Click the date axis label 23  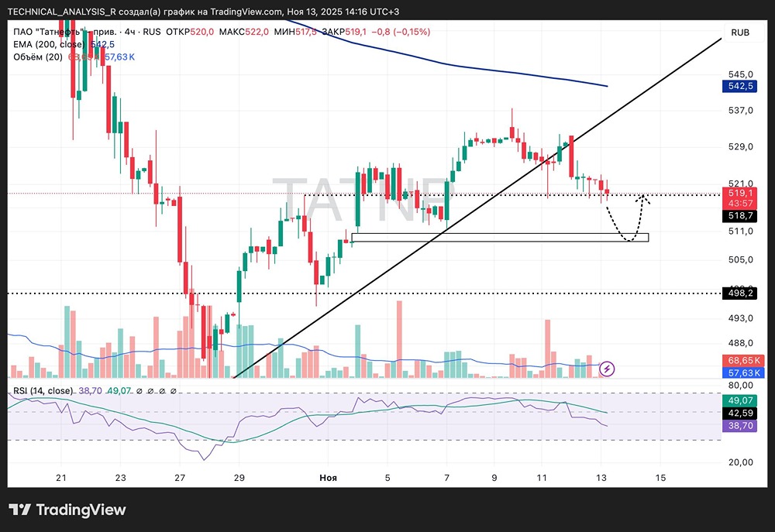[x=120, y=478]
